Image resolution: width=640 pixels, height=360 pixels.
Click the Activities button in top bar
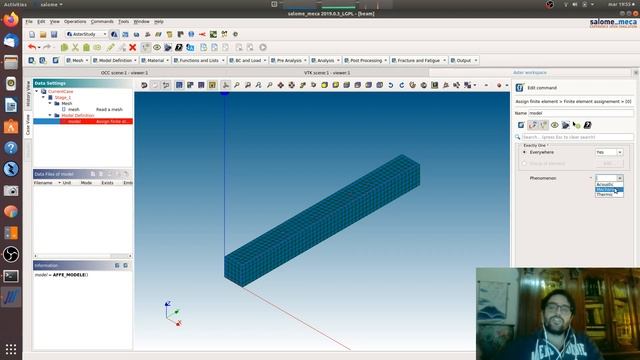point(15,4)
